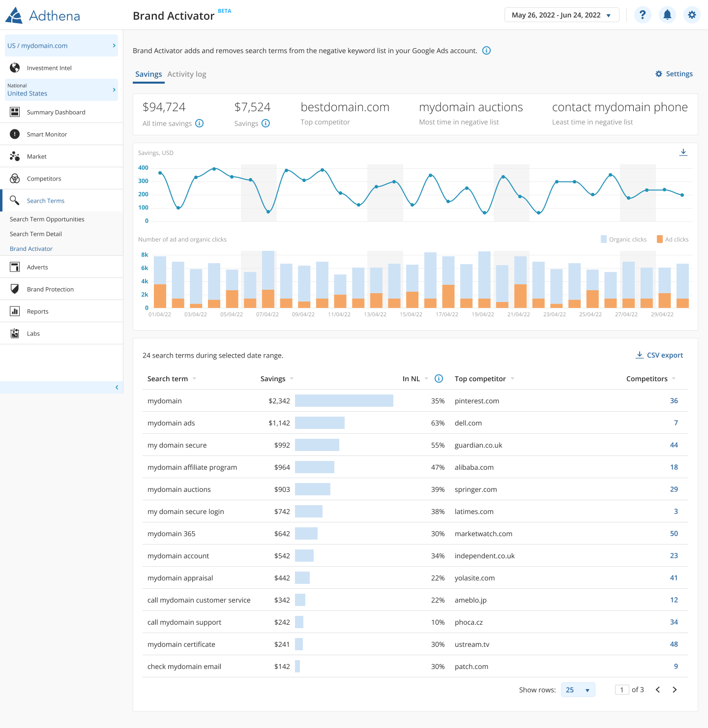Screen dimensions: 708x728
Task: Expand the US / mydomain.com account selector
Action: coord(61,46)
